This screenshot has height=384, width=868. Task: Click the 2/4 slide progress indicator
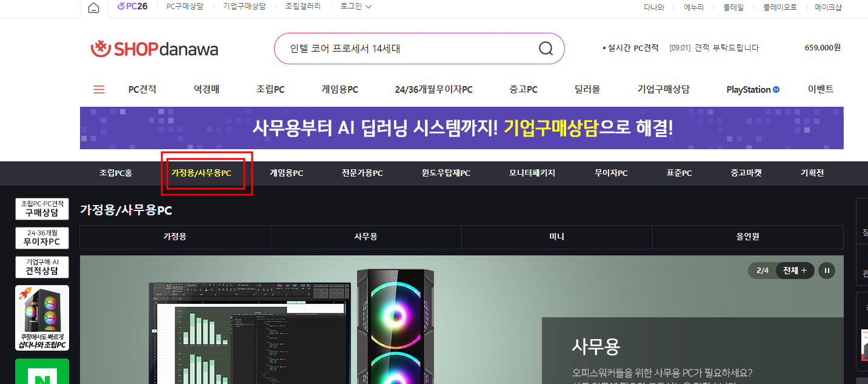[763, 271]
